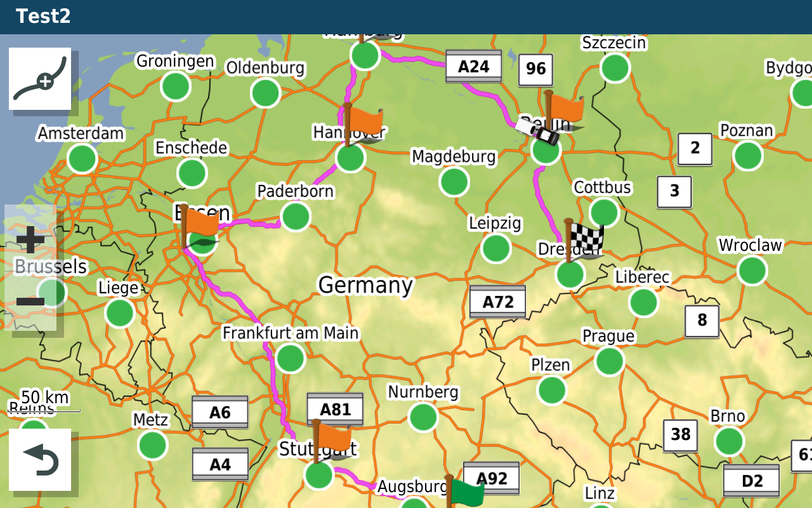Select the Amsterdam city marker

click(82, 159)
